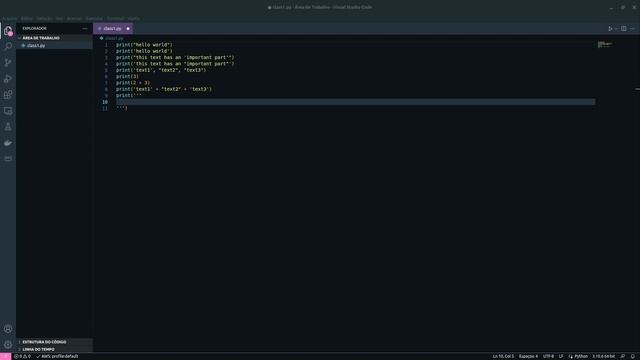640x360 pixels.
Task: Open the Source Control view
Action: (x=8, y=62)
